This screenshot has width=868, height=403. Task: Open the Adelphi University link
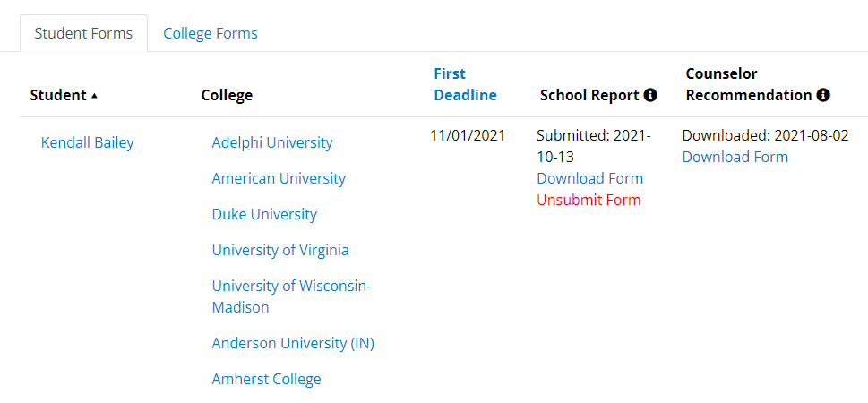pyautogui.click(x=271, y=142)
